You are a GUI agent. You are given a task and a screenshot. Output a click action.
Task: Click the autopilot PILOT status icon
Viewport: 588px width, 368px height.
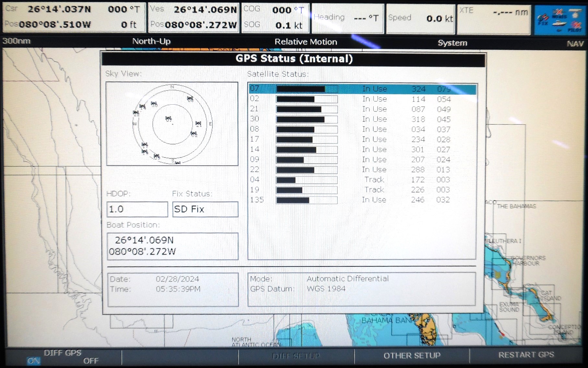(x=575, y=26)
